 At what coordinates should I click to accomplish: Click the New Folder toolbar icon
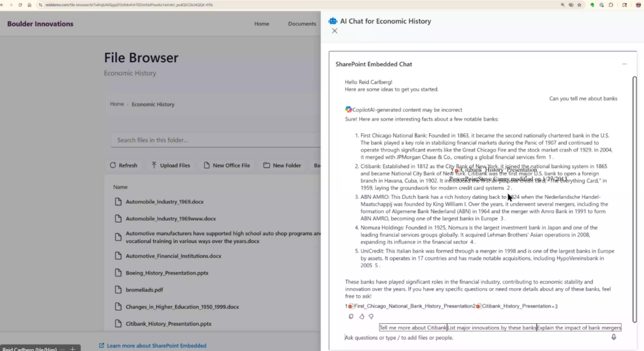click(267, 165)
